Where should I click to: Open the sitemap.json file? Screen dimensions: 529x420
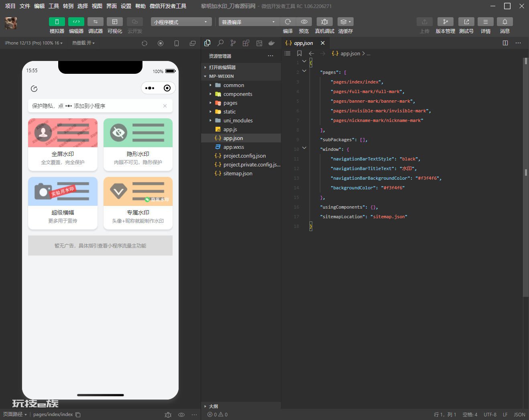click(x=241, y=173)
